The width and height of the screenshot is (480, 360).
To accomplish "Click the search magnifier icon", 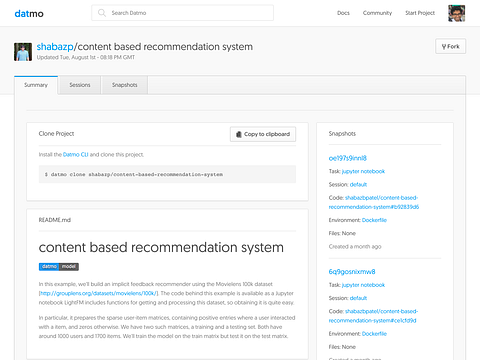I will tap(102, 13).
